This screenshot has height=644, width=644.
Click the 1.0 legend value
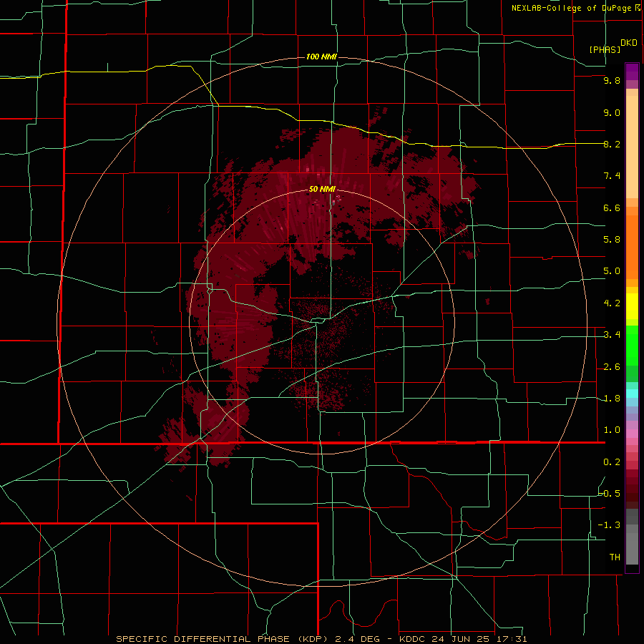coord(612,430)
